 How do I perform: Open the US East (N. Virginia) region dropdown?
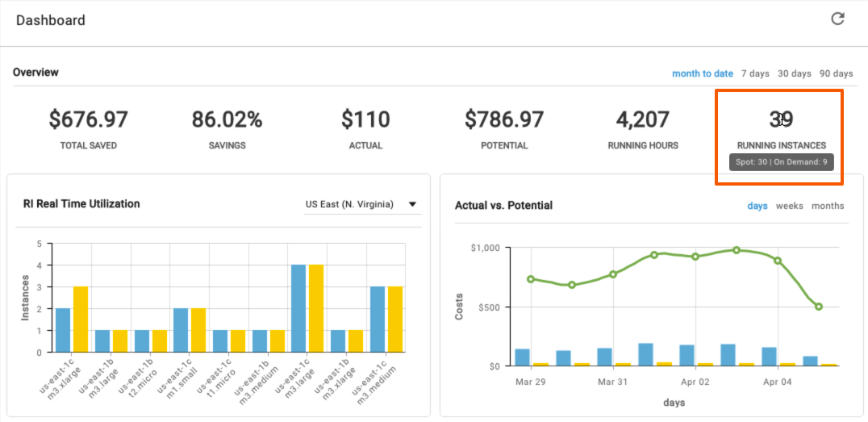tap(361, 204)
